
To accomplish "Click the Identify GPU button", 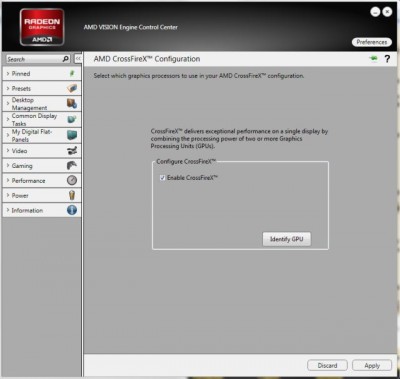I will click(287, 239).
